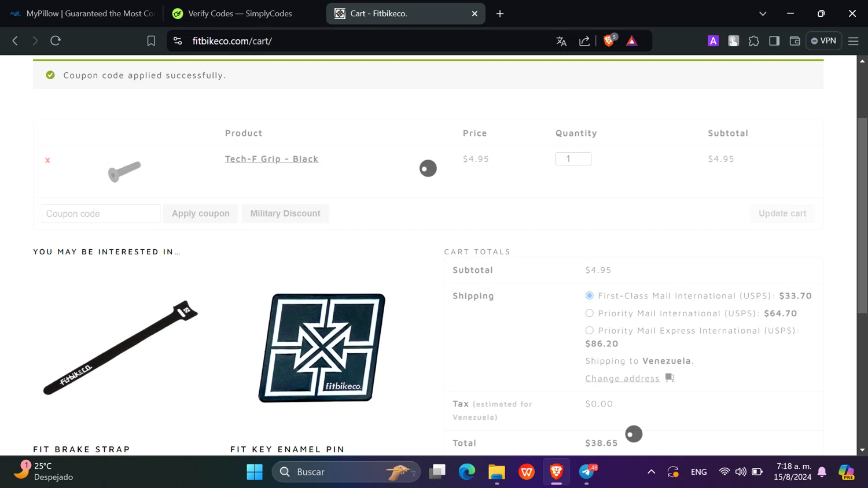Go back to previous page
Screen dimensions: 868x488
pos(15,40)
